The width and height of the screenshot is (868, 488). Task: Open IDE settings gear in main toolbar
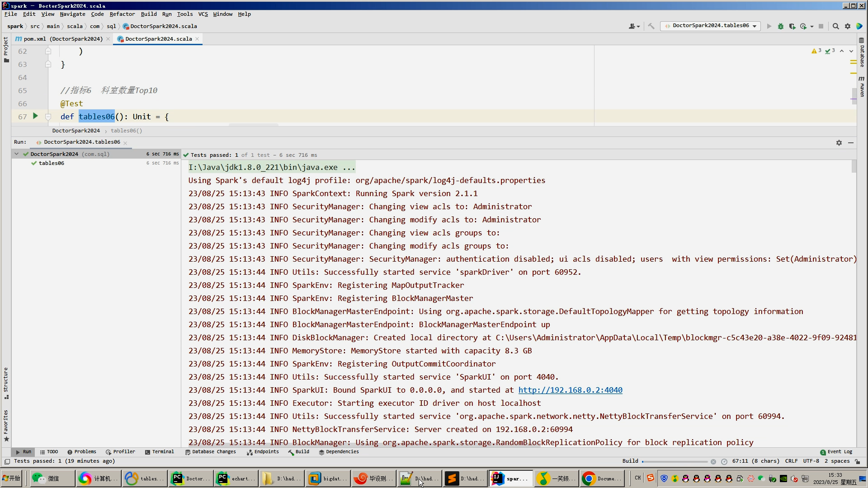[848, 26]
